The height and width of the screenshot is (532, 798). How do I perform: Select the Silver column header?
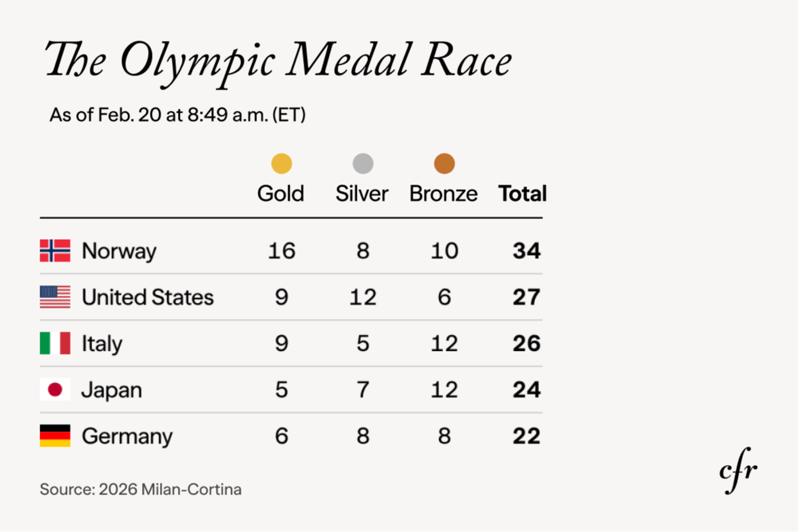click(x=362, y=194)
